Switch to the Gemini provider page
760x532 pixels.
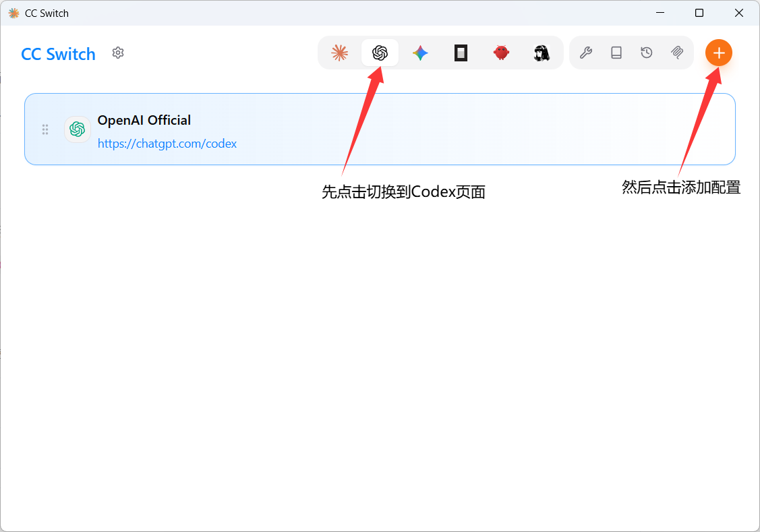click(x=420, y=52)
